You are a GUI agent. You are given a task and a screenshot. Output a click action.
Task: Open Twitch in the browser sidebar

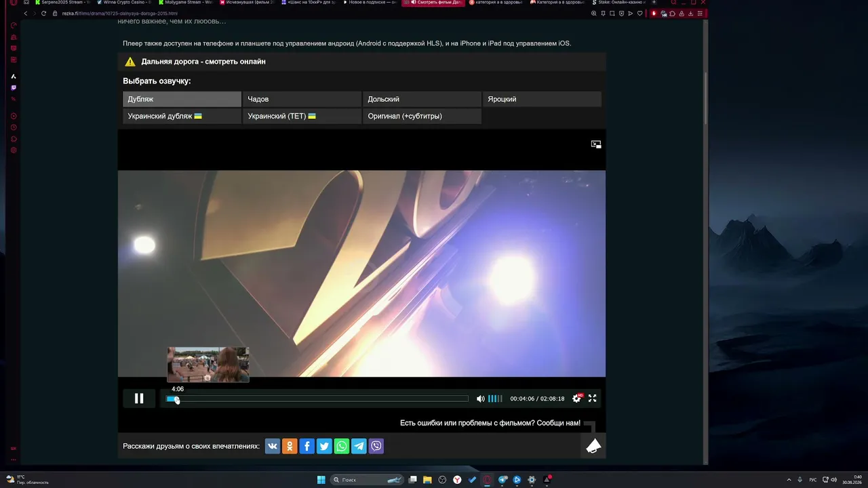[14, 87]
